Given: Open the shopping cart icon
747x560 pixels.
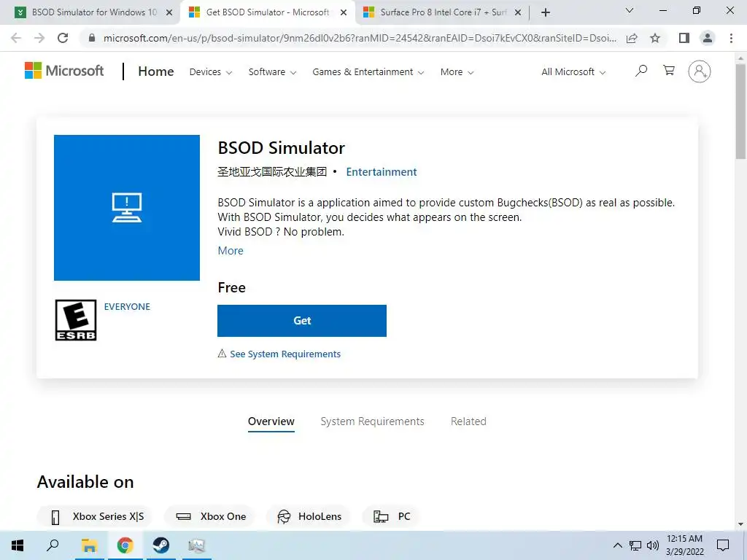Looking at the screenshot, I should point(669,71).
